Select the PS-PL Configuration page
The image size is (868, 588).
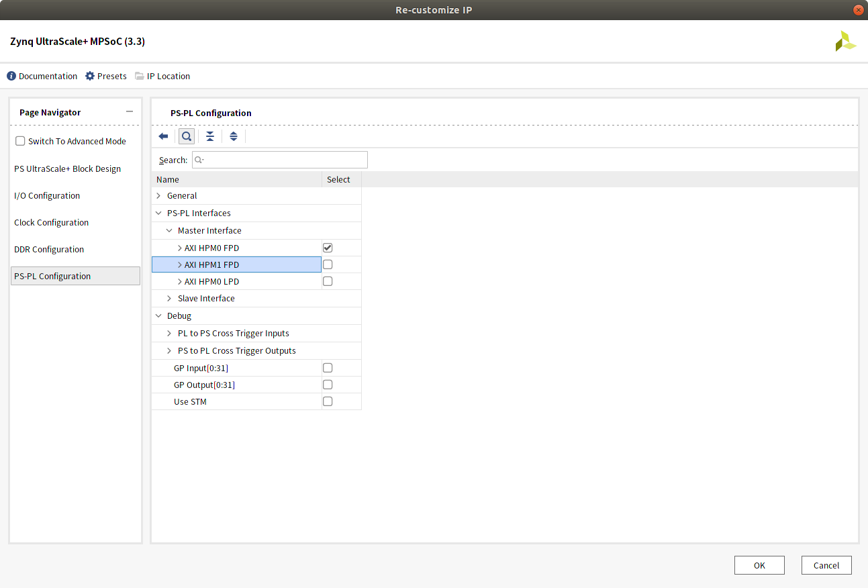pos(75,276)
